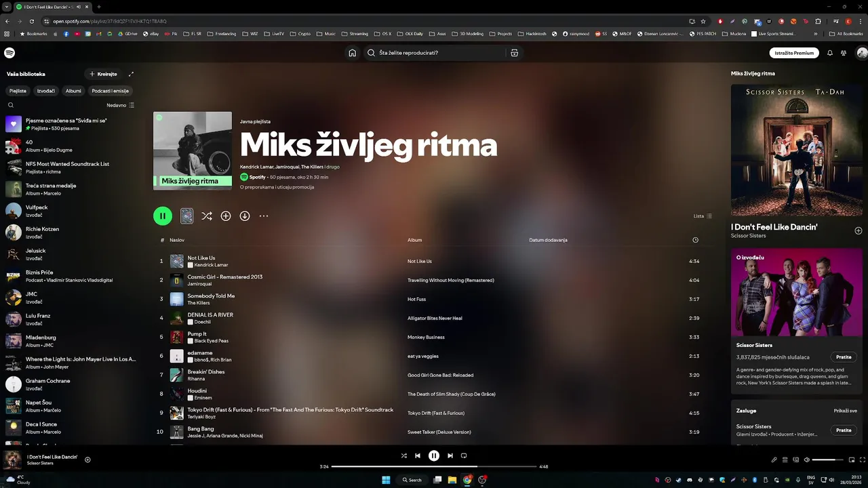The height and width of the screenshot is (488, 868).
Task: Sort by duration clock column icon
Action: [x=695, y=240]
